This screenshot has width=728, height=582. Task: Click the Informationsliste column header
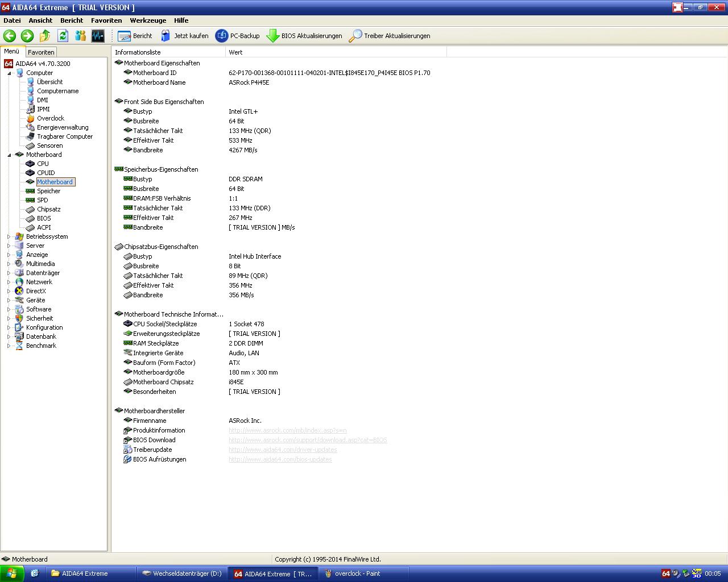click(x=168, y=52)
